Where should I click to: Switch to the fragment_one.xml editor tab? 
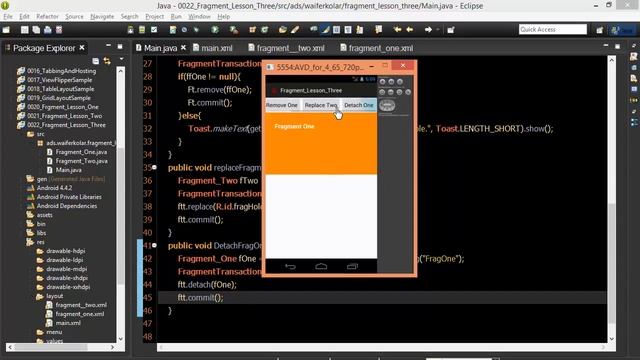pos(377,48)
